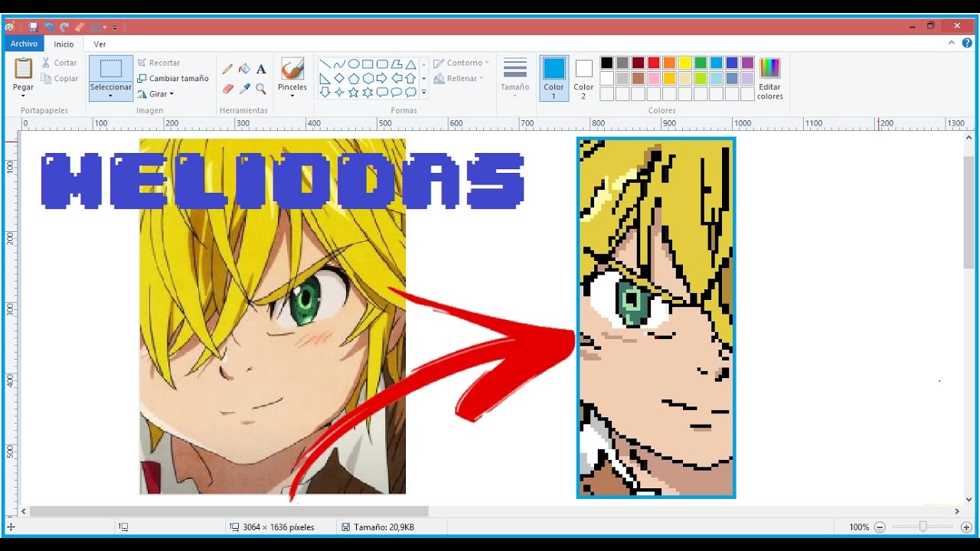Viewport: 980px width, 551px height.
Task: Click the Pinceles brush icon
Action: [292, 70]
